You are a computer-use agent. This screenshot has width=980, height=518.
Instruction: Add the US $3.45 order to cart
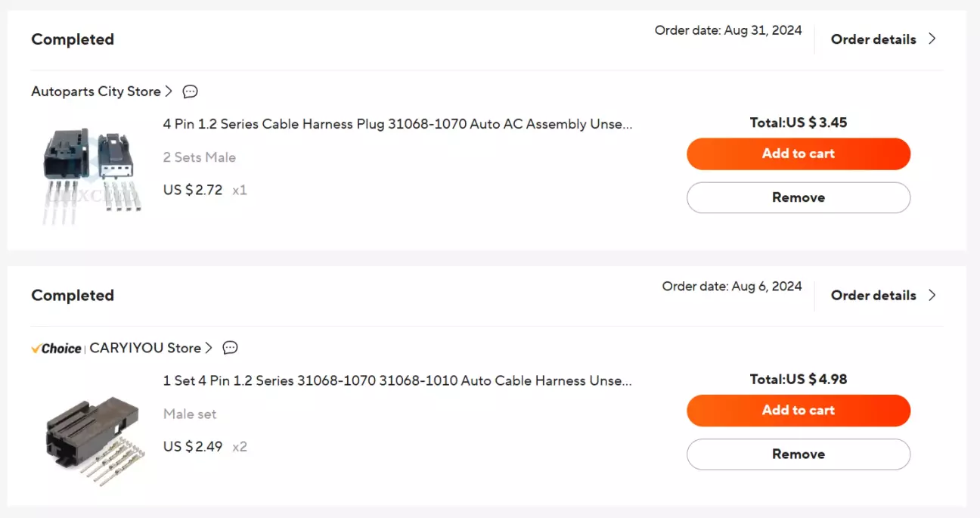(798, 154)
